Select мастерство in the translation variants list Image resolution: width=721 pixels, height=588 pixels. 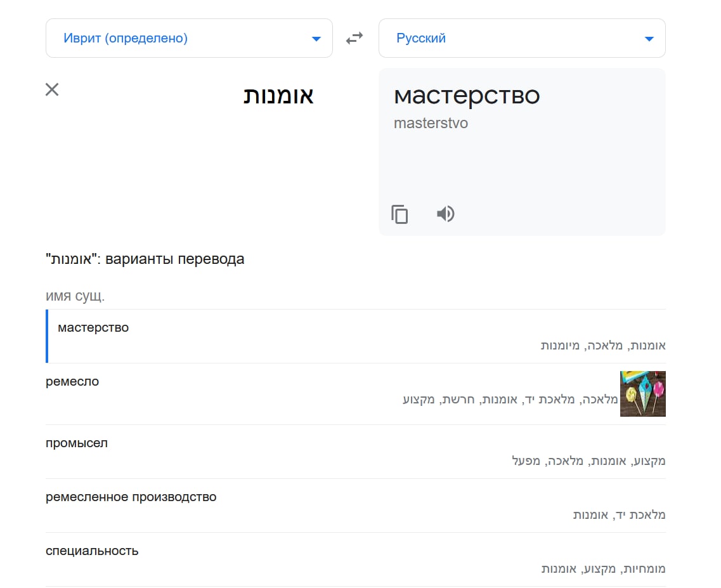click(x=93, y=327)
